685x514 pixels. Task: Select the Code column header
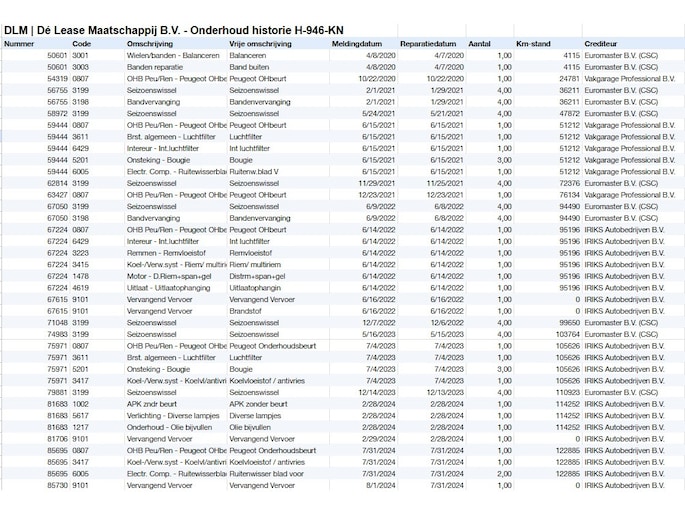(82, 44)
